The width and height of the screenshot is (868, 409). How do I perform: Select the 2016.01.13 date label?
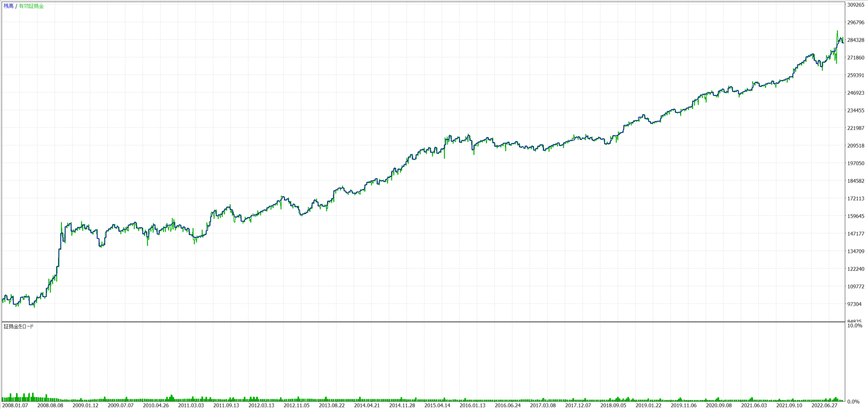(472, 405)
